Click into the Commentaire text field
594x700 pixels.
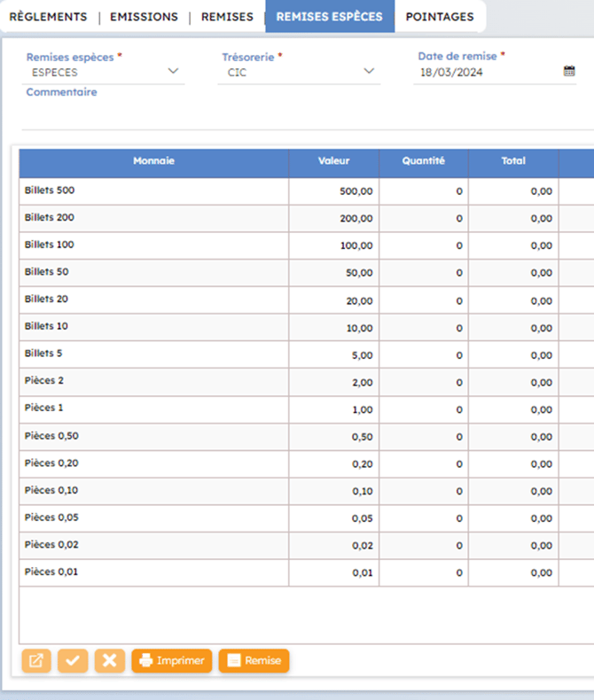tap(301, 113)
